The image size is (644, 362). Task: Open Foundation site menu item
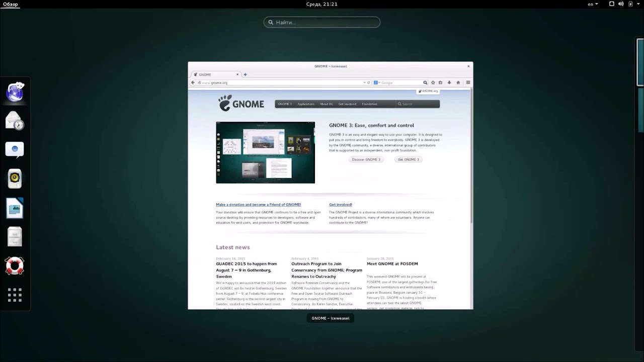[x=369, y=104]
